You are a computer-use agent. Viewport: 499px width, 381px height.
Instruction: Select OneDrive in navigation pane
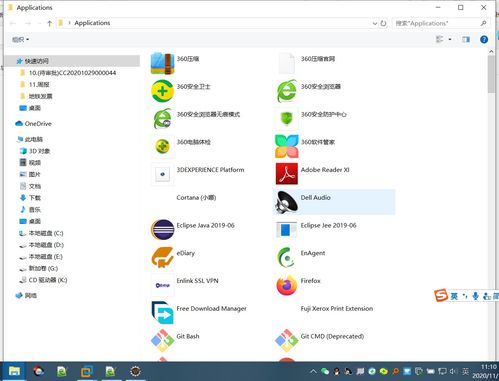click(x=38, y=124)
